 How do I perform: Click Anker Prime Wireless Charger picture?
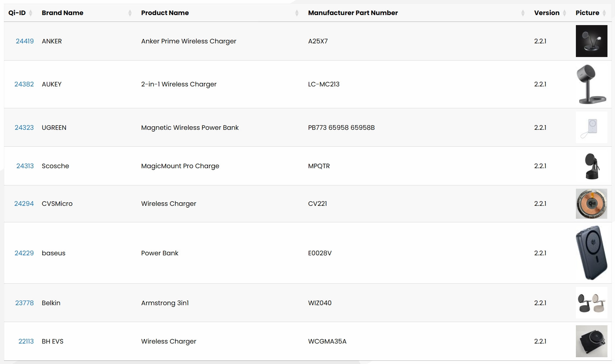point(591,41)
